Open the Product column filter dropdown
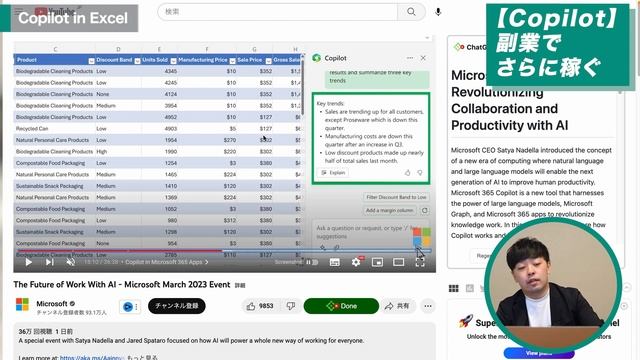This screenshot has width=640, height=360. pyautogui.click(x=91, y=61)
